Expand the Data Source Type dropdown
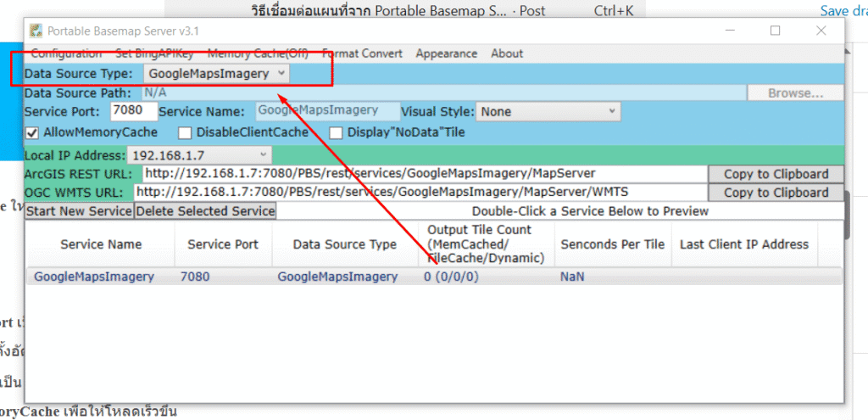Screen dimensions: 868x420 click(x=216, y=73)
